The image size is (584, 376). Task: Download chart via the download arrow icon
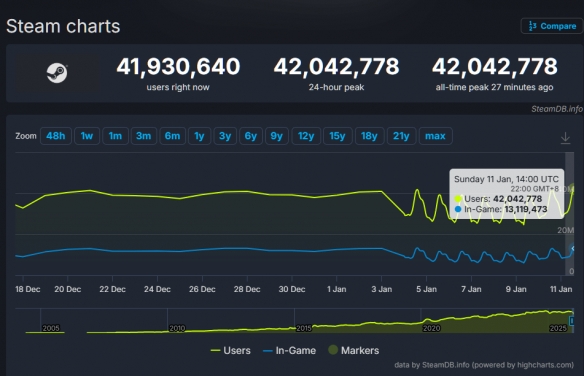pyautogui.click(x=565, y=138)
